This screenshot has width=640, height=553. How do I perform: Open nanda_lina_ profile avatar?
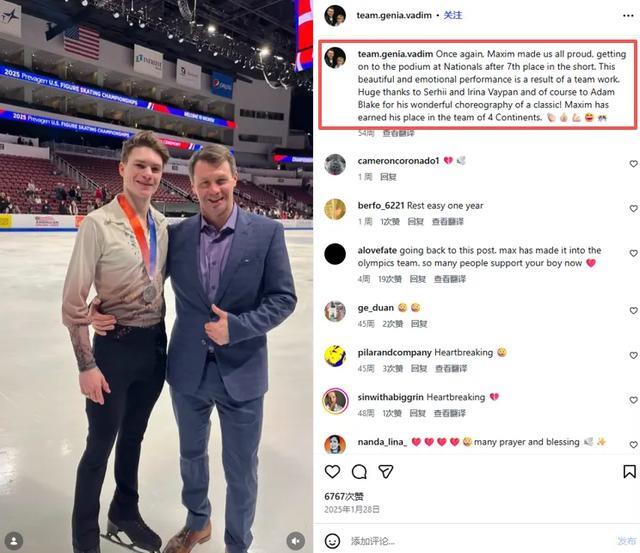click(335, 444)
